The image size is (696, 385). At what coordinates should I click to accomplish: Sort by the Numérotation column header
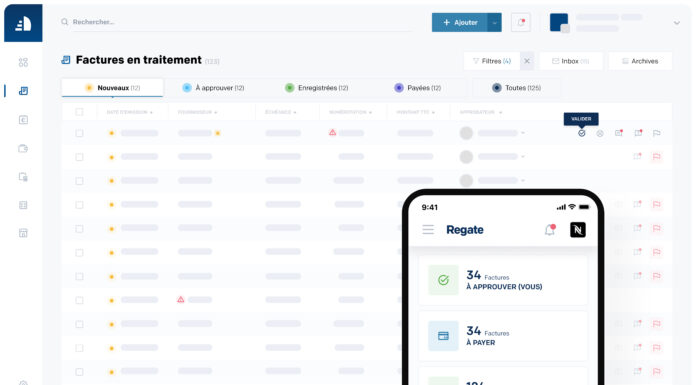tap(350, 112)
